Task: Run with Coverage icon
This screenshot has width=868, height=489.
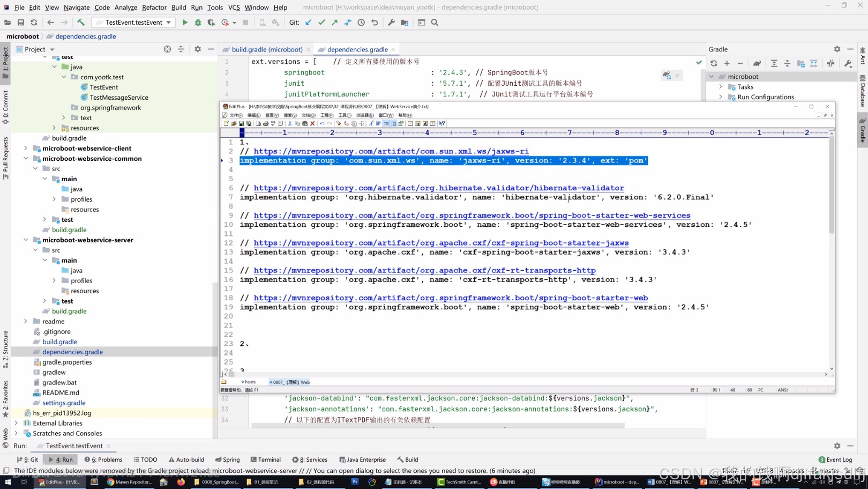Action: click(211, 23)
